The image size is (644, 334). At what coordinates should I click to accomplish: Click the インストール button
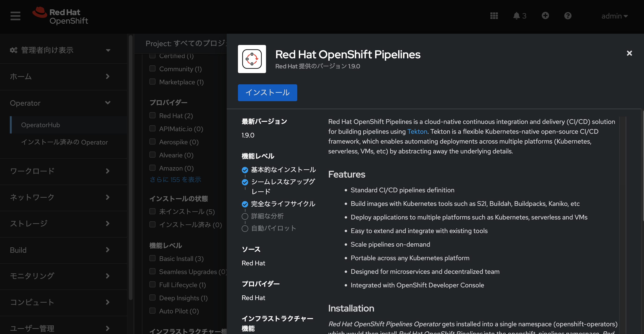click(x=267, y=93)
